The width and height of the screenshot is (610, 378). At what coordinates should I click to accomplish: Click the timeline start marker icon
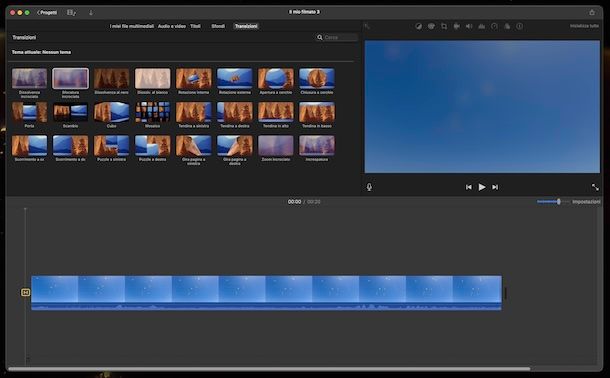click(25, 292)
